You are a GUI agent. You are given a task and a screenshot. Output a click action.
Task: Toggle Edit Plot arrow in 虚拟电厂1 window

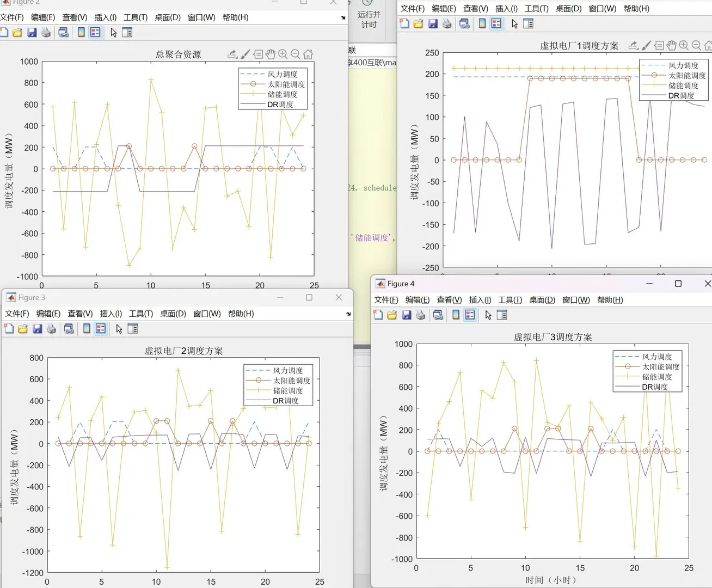[x=515, y=23]
